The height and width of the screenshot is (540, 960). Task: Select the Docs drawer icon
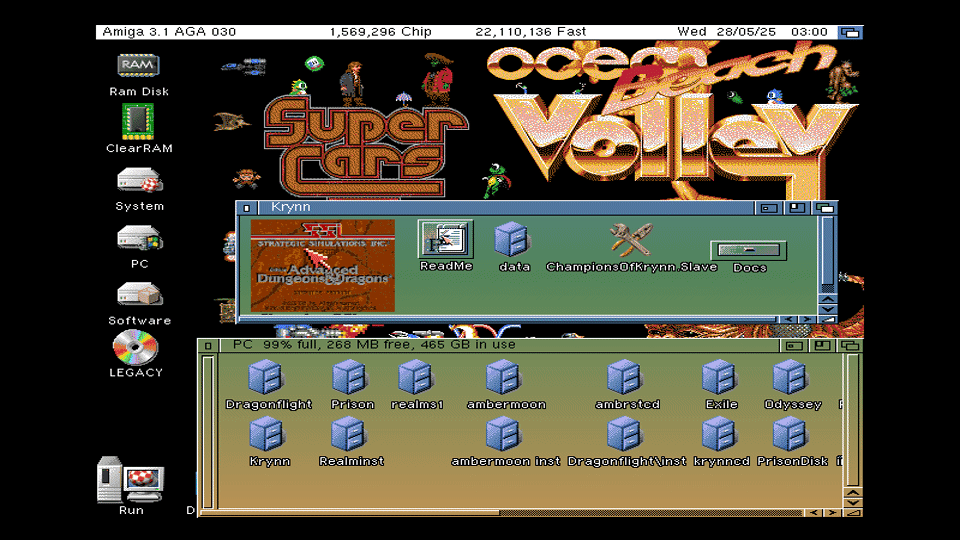coord(748,250)
